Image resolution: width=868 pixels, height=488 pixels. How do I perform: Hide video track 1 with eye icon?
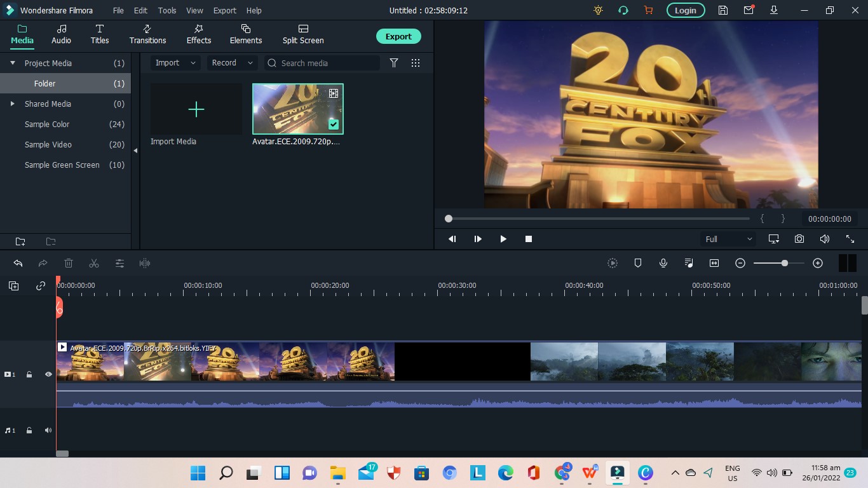pos(48,375)
